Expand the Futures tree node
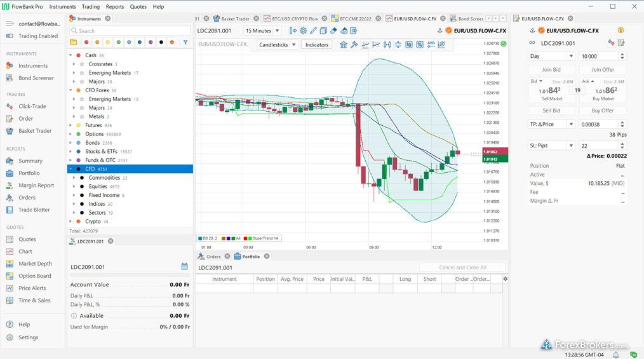Image resolution: width=644 pixels, height=359 pixels. coord(70,125)
